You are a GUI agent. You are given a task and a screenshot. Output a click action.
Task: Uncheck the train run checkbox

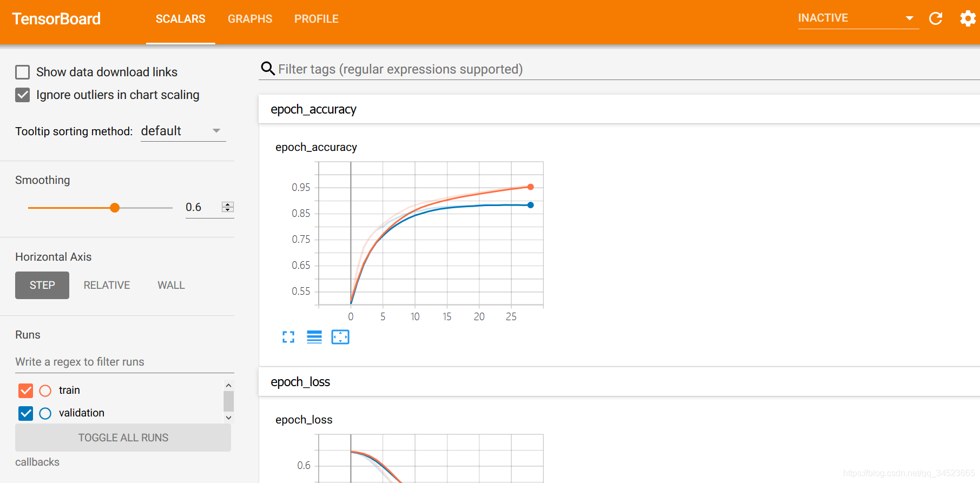26,391
